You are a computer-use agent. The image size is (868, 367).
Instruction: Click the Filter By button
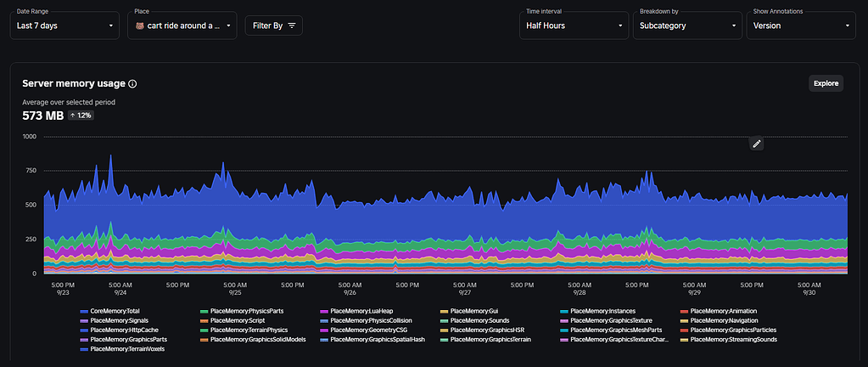click(274, 25)
